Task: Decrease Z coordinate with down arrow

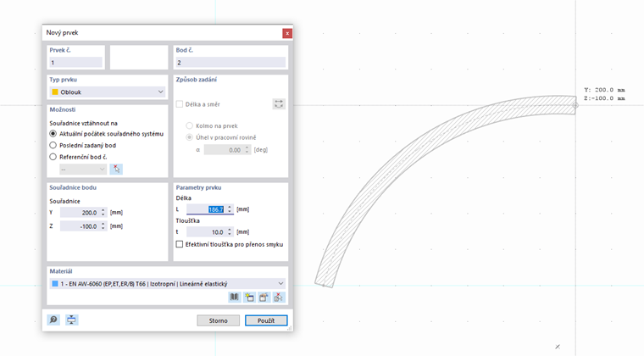Action: tap(103, 228)
